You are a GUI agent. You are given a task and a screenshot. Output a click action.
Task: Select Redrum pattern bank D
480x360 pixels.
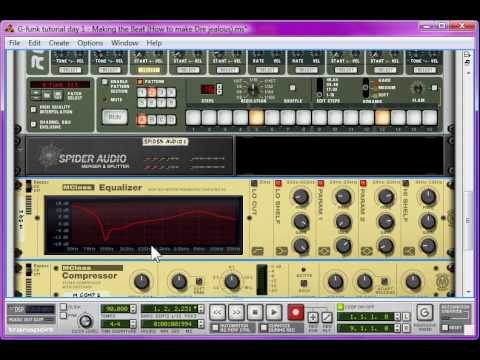click(x=171, y=119)
